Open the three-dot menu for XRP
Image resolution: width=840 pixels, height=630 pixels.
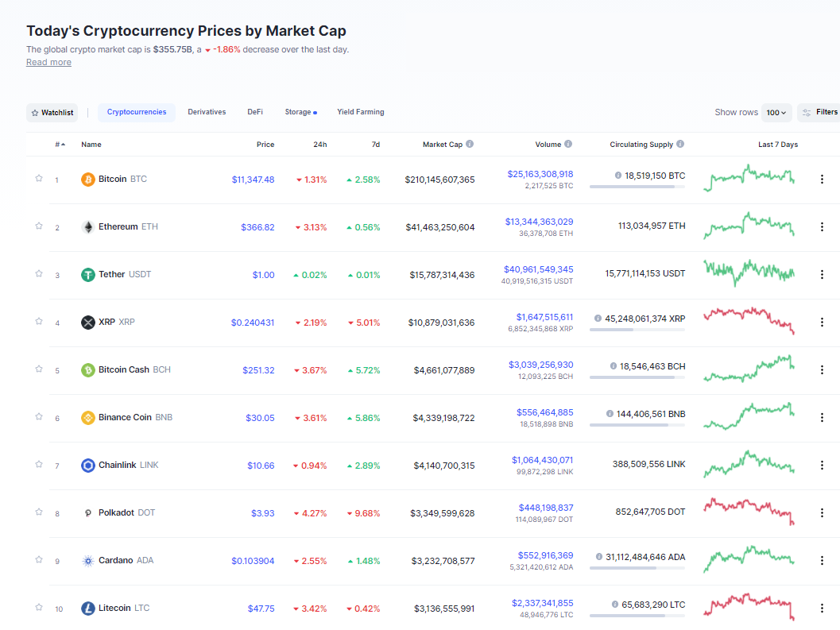(x=822, y=323)
